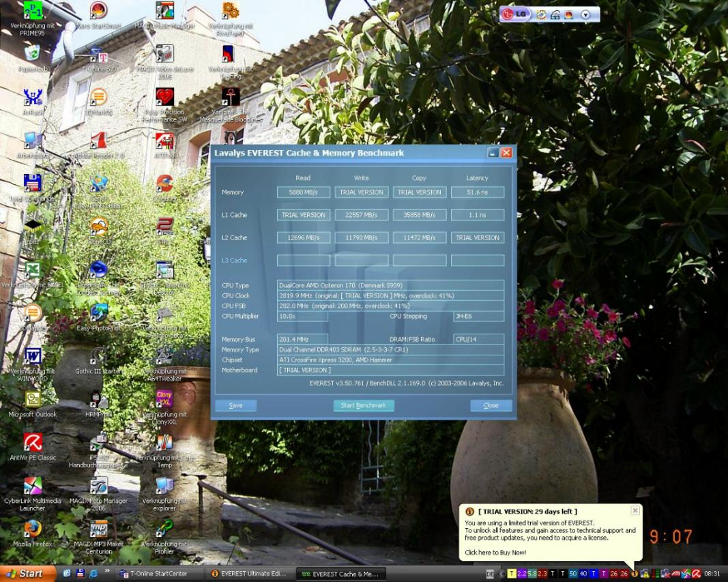Click the CPU Multiplier 10.0x field
728x582 pixels.
[302, 316]
